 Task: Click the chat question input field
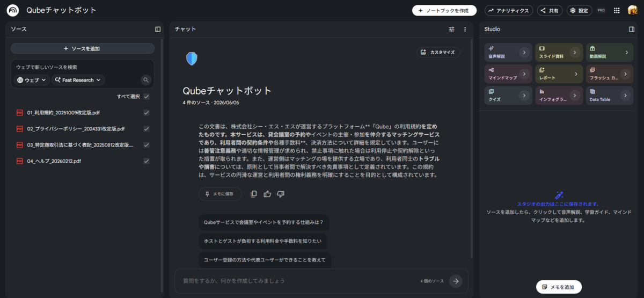298,281
